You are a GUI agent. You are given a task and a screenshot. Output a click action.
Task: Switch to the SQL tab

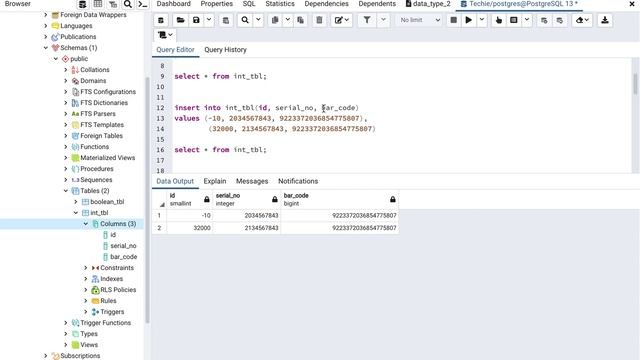click(249, 4)
